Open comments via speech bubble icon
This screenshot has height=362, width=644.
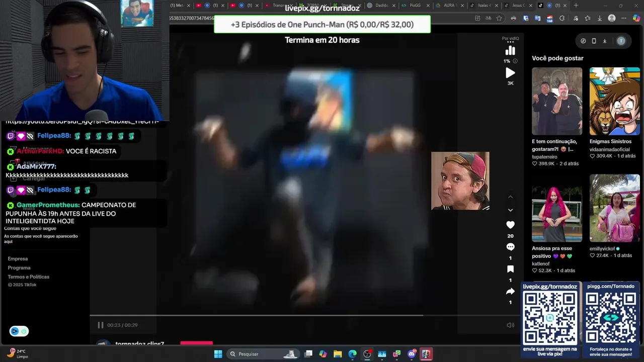(510, 247)
